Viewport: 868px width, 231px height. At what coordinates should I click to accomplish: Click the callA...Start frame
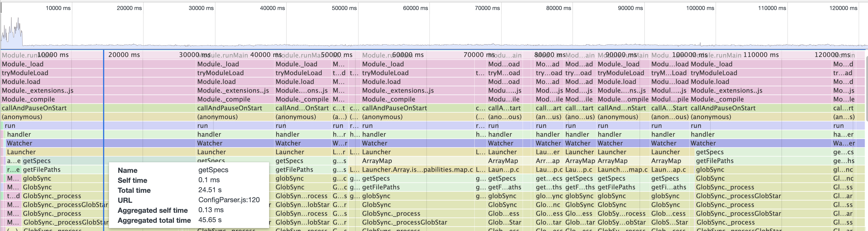coord(669,108)
